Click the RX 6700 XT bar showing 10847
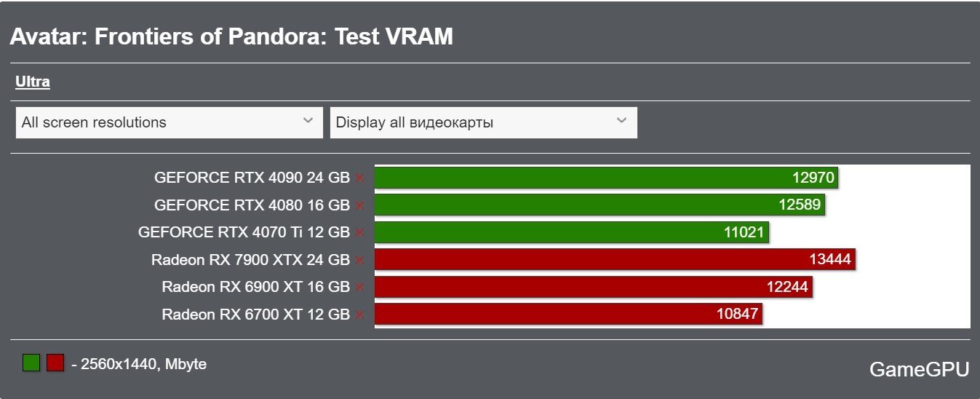Screen dimensions: 980x399 click(568, 314)
